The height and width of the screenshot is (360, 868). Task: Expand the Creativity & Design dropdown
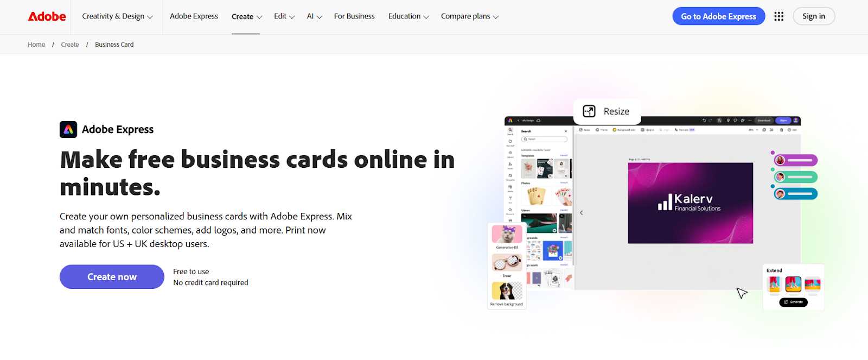pyautogui.click(x=117, y=16)
